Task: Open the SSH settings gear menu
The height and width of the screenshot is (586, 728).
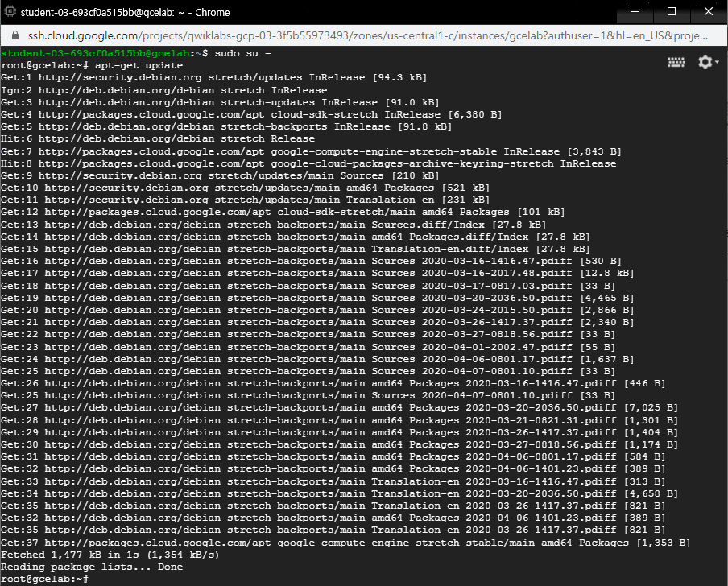Action: click(x=708, y=62)
